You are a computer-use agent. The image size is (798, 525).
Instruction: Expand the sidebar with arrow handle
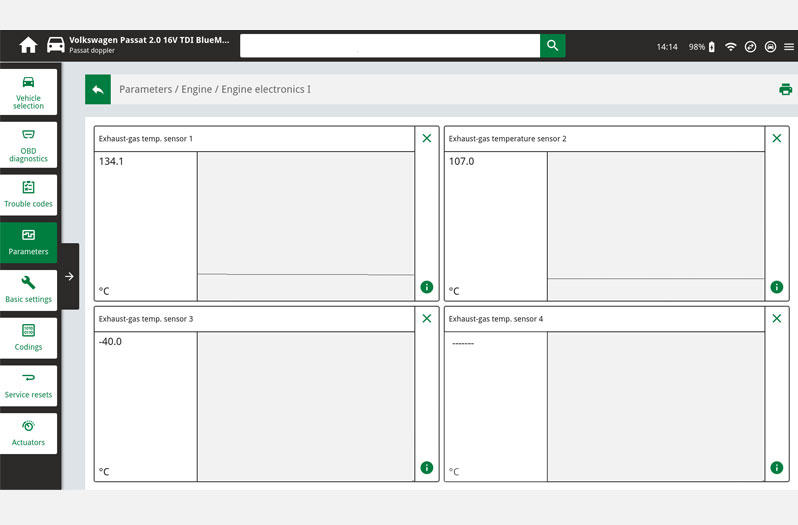pos(69,277)
